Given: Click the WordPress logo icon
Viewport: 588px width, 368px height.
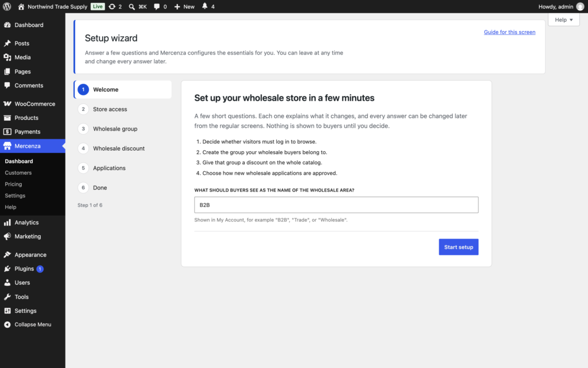Looking at the screenshot, I should [7, 6].
